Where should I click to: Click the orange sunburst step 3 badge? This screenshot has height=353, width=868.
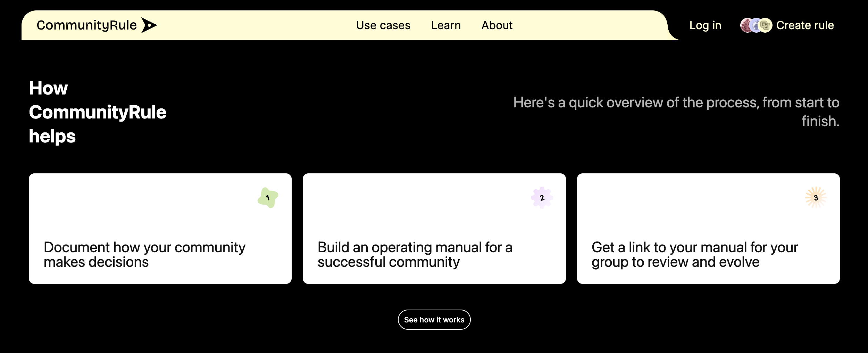[816, 198]
